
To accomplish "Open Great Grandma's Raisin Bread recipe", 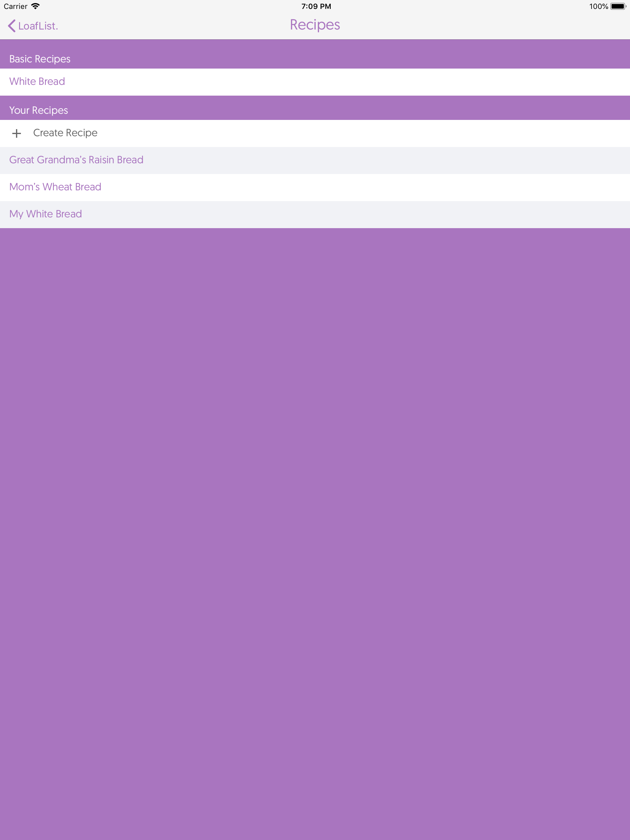I will click(76, 160).
